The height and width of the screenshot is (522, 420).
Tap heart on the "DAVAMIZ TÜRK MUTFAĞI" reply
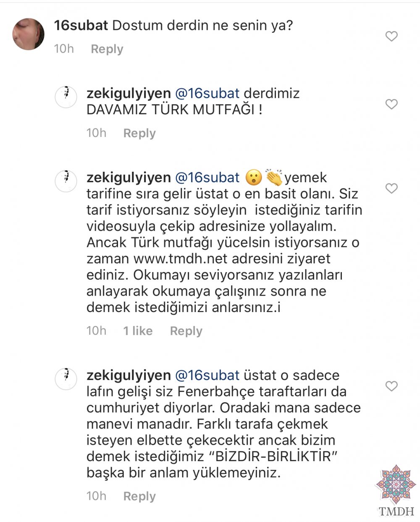[391, 104]
